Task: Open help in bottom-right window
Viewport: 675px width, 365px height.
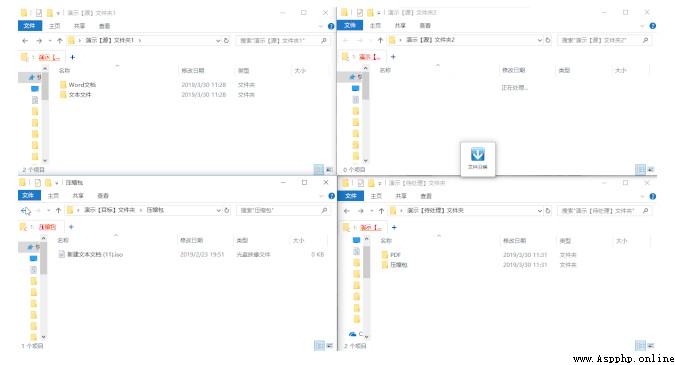Action: click(x=653, y=196)
